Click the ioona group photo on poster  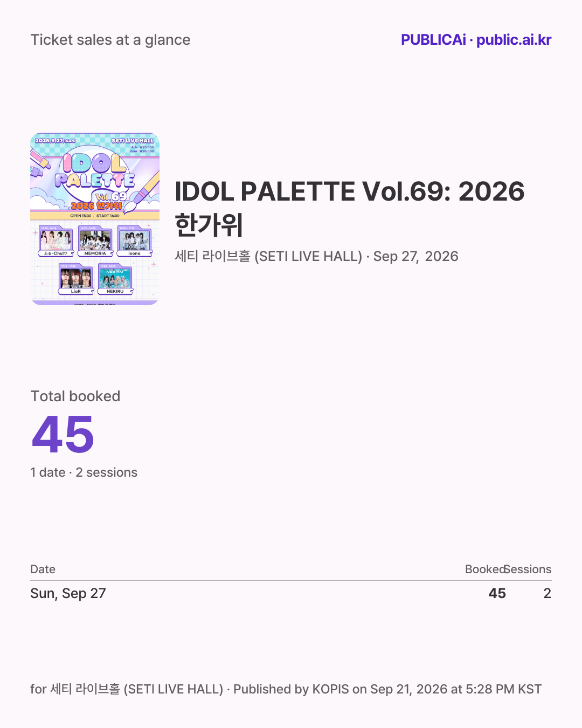coord(134,239)
